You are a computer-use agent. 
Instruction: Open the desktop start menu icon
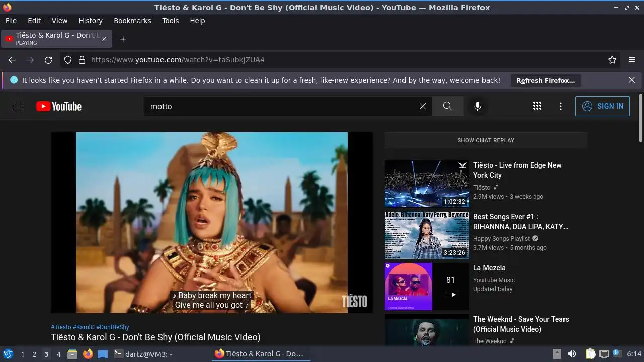(x=8, y=354)
